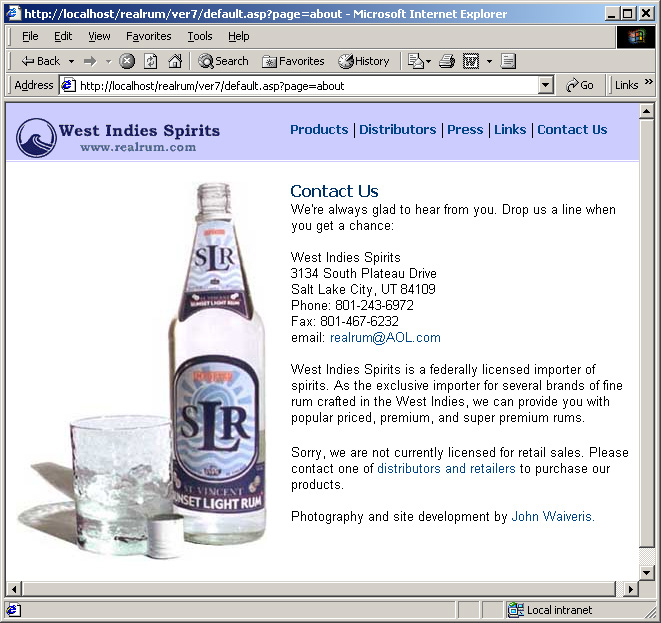Viewport: 661px width, 623px height.
Task: Expand the Address bar URL dropdown
Action: (545, 85)
